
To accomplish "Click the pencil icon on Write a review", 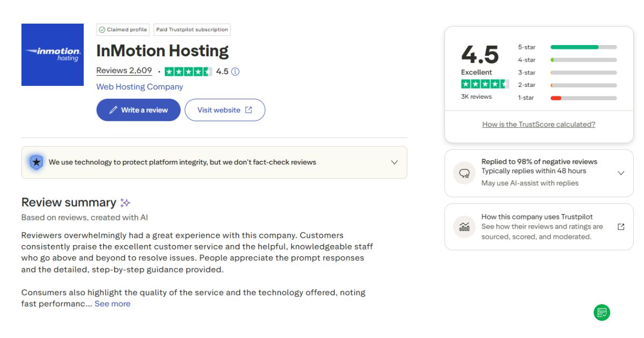I will pos(114,109).
